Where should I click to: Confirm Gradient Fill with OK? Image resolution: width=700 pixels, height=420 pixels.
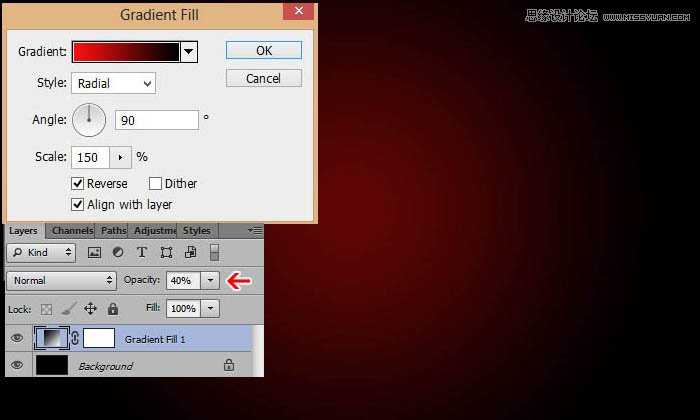click(x=264, y=50)
